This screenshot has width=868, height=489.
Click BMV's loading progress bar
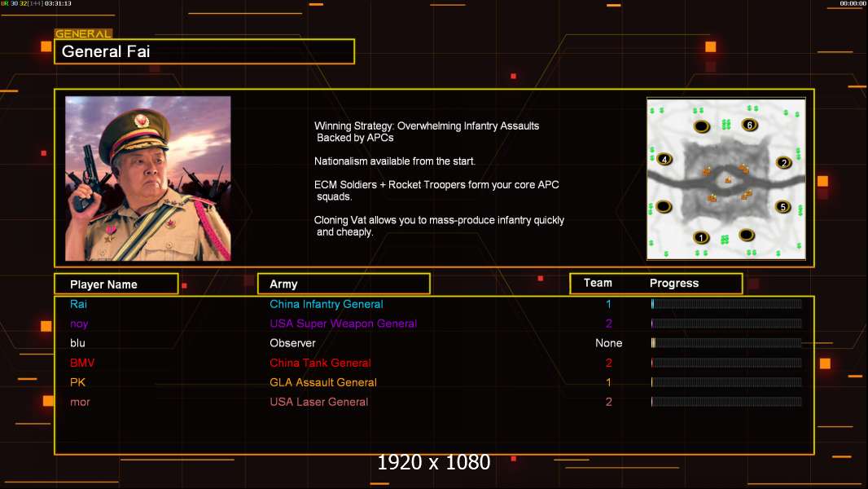726,363
